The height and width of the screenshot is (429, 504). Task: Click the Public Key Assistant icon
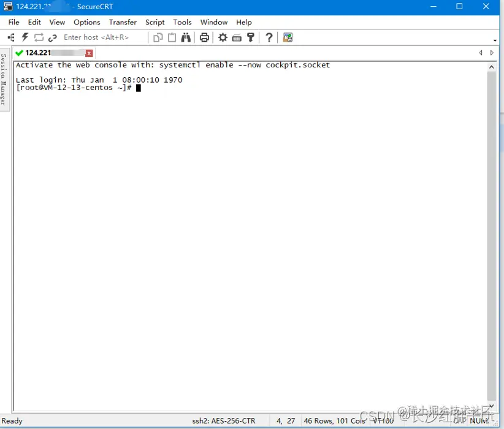coord(251,37)
